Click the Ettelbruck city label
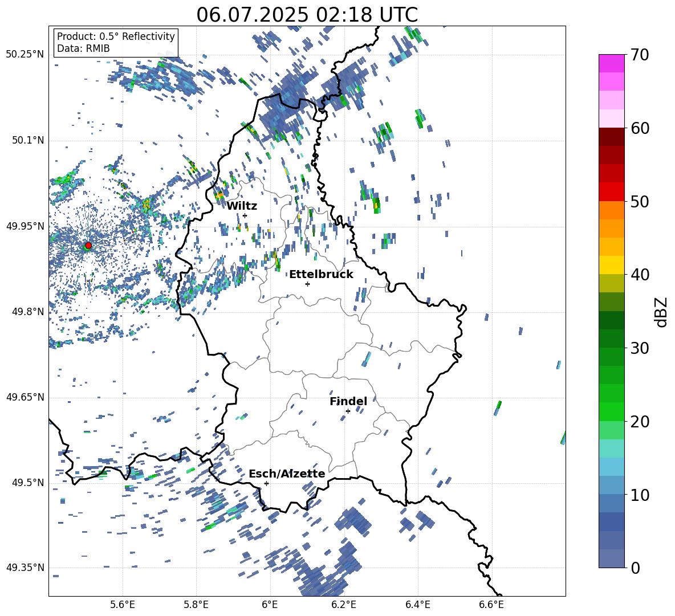Viewport: 675px width, 616px height. [321, 275]
